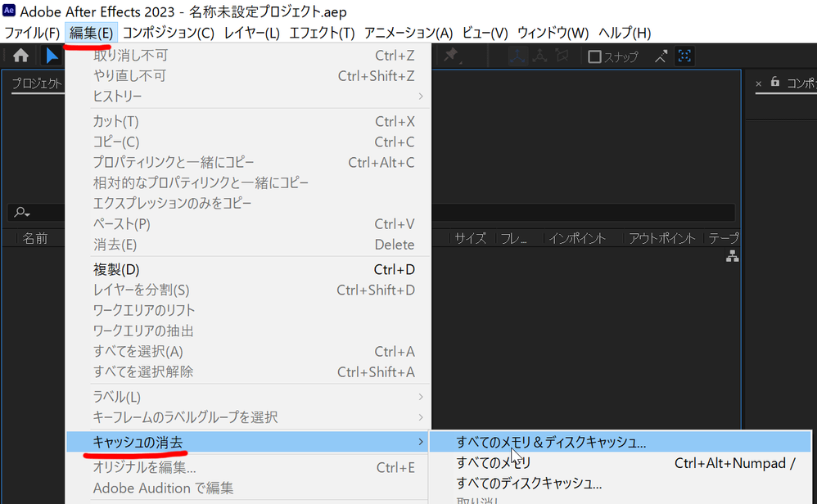Click プロパティリンクと一緒にコピー entry
This screenshot has width=817, height=504.
point(249,163)
